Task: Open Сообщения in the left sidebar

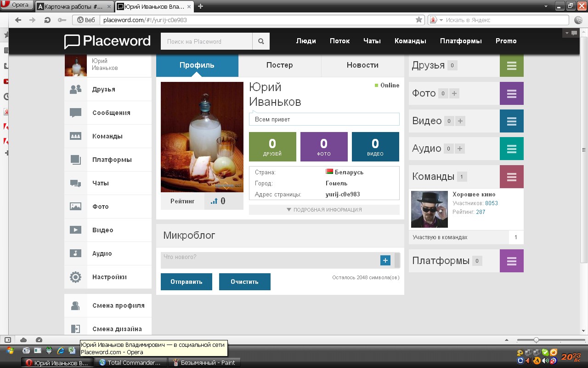Action: [108, 113]
